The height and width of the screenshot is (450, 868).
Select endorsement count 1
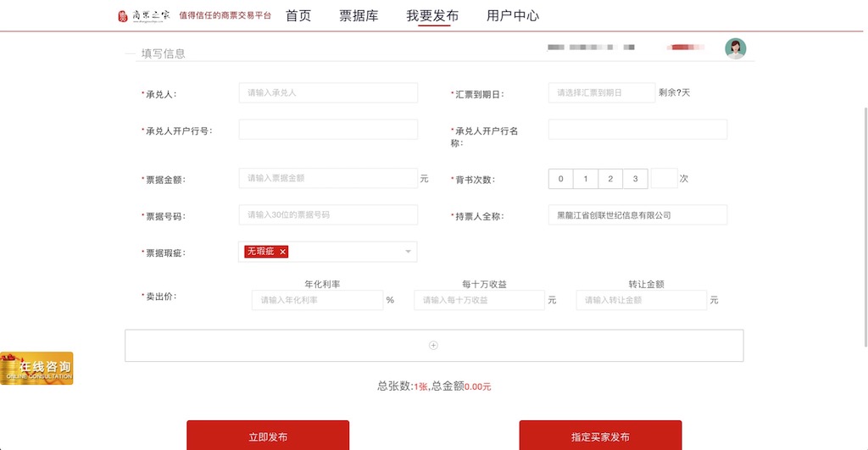[x=586, y=179]
